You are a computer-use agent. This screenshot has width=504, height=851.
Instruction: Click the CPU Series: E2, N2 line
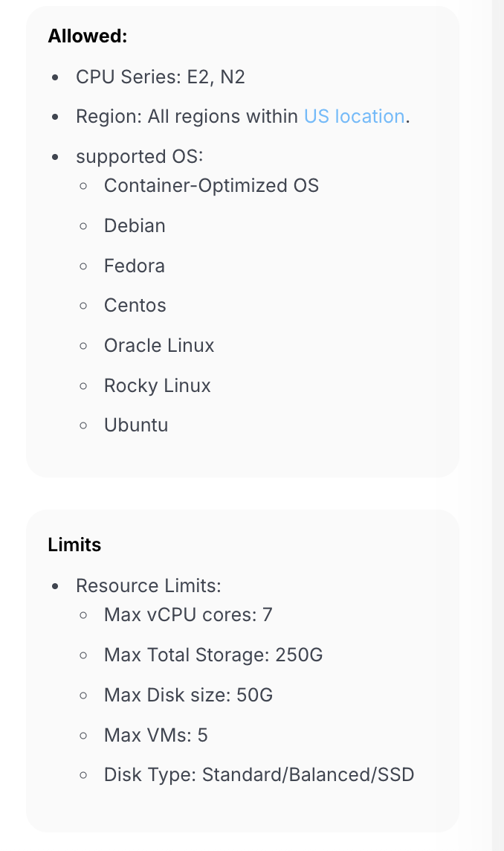[160, 77]
